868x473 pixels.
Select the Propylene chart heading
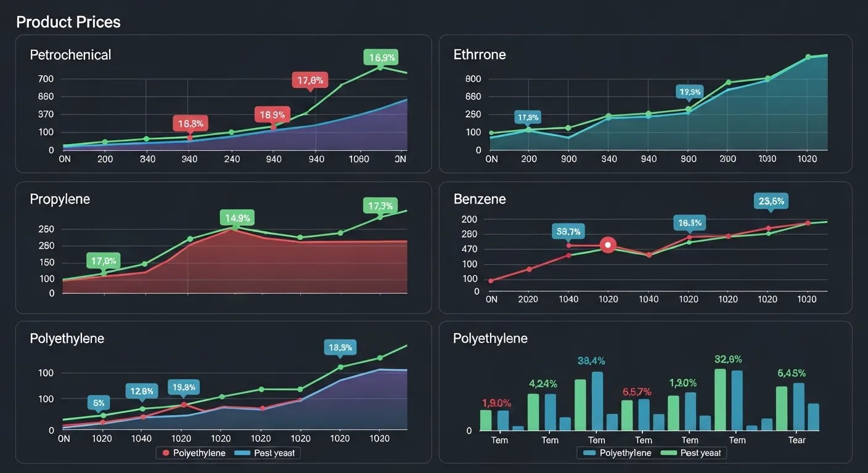(60, 199)
